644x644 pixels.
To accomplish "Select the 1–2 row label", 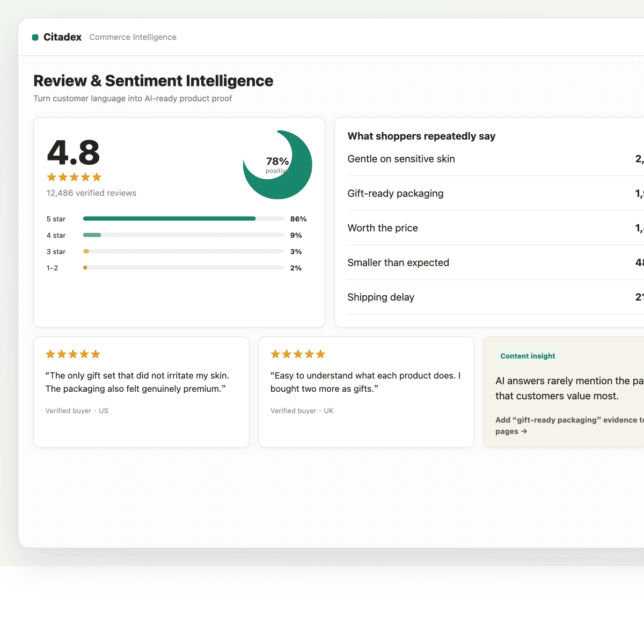I will coord(52,268).
